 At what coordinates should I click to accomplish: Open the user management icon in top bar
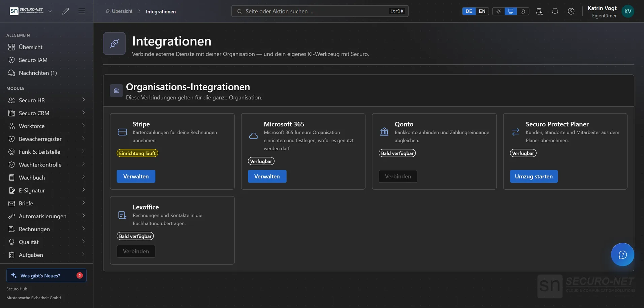539,11
